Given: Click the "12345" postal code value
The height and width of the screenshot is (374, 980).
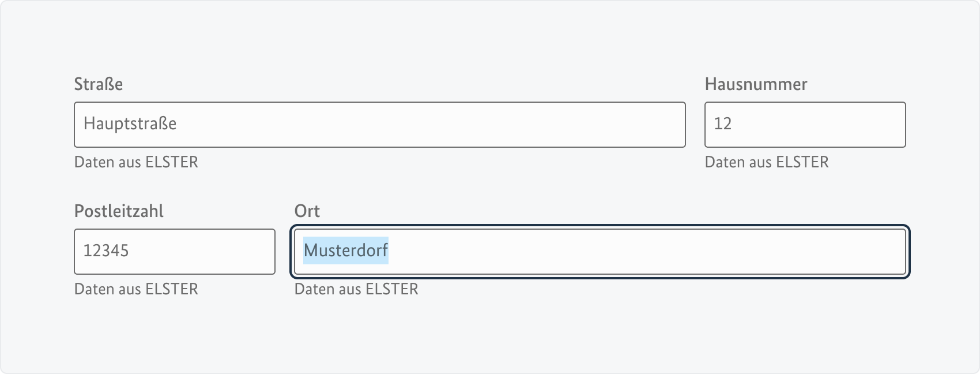Looking at the screenshot, I should point(106,250).
